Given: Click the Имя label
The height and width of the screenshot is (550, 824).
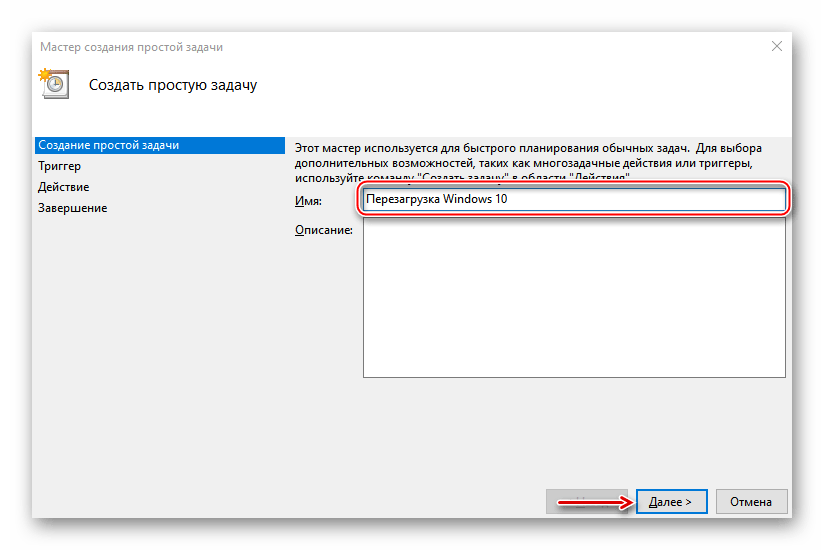Looking at the screenshot, I should coord(308,201).
